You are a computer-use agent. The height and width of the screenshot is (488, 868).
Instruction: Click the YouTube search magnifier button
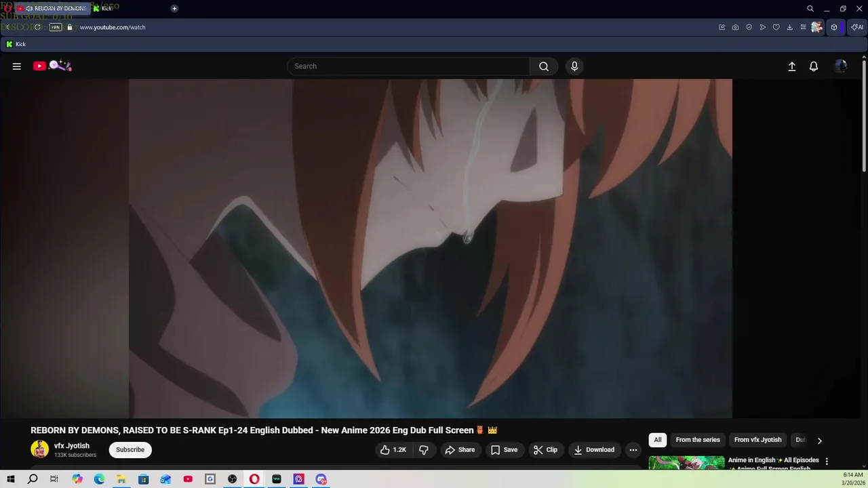[x=544, y=66]
